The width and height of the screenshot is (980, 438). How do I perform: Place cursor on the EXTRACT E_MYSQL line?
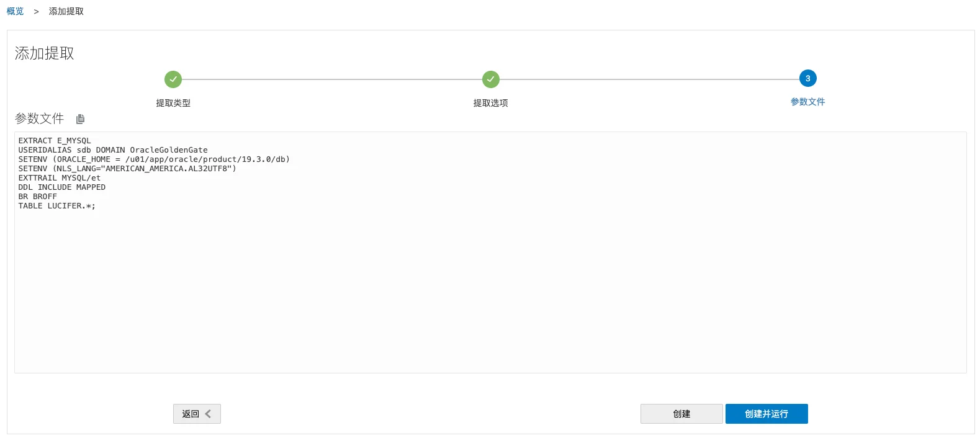pyautogui.click(x=55, y=141)
